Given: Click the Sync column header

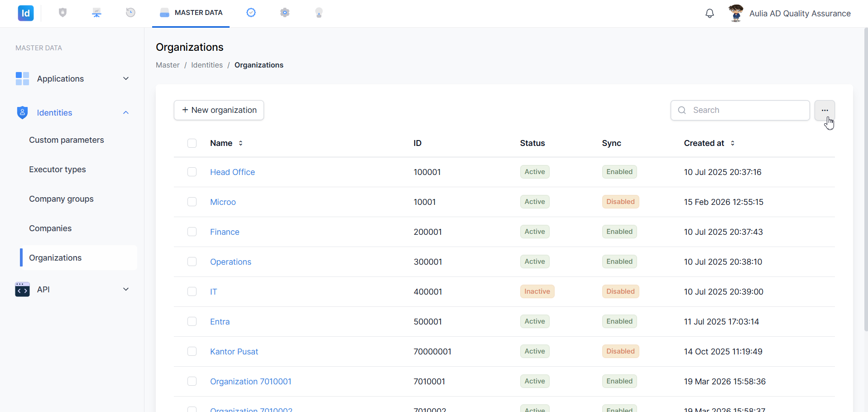Looking at the screenshot, I should (611, 143).
